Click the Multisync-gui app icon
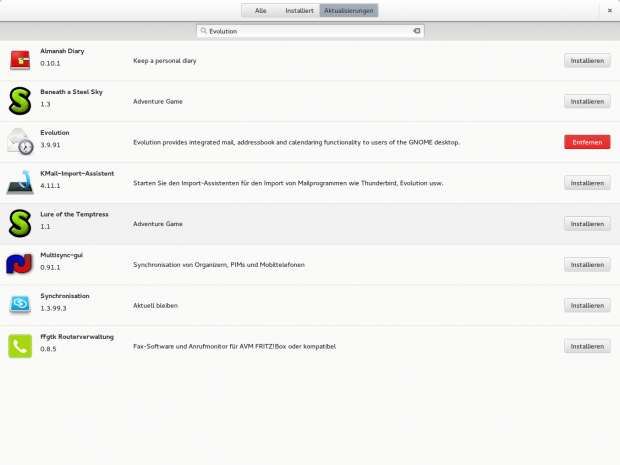This screenshot has height=465, width=620. [20, 264]
